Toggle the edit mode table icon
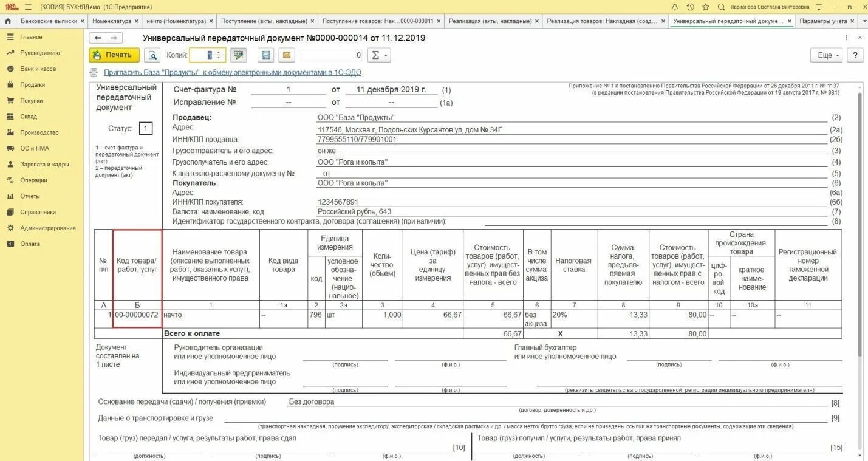The image size is (868, 461). (x=238, y=55)
